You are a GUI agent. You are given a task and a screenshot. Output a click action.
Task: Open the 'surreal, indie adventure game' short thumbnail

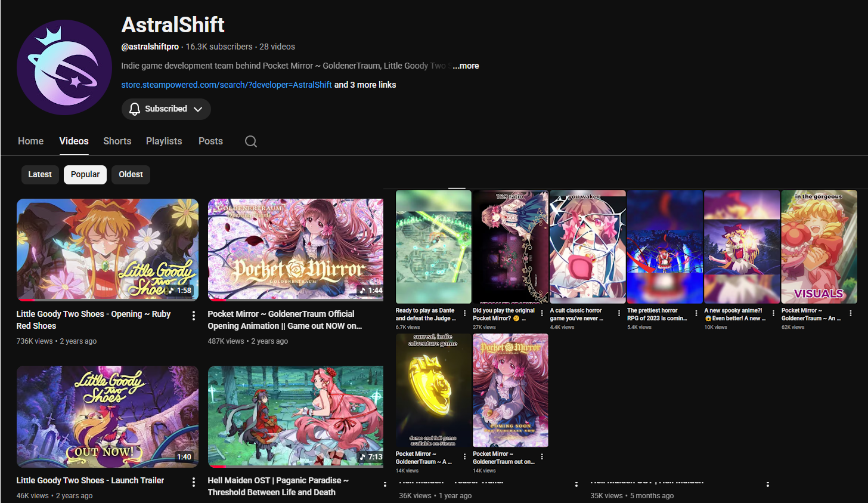433,390
